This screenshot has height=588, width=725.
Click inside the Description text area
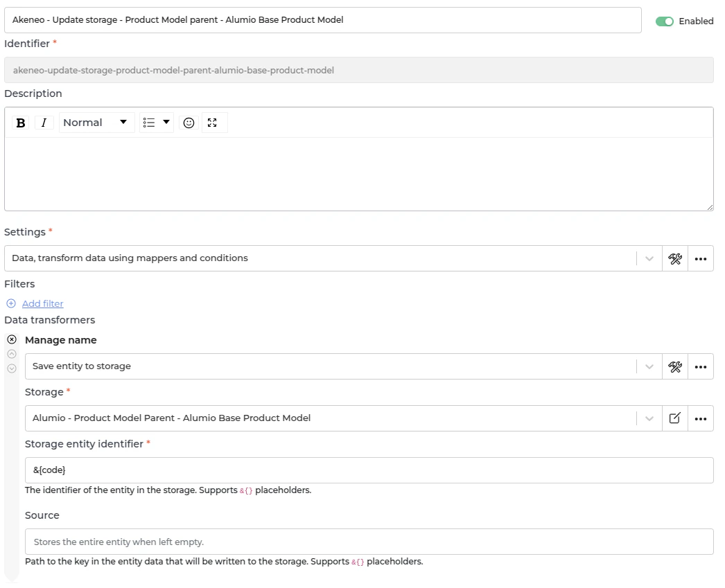[359, 174]
